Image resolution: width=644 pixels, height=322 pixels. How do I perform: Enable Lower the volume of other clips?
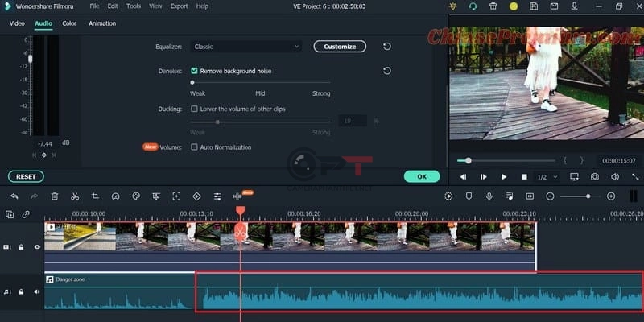pyautogui.click(x=194, y=108)
